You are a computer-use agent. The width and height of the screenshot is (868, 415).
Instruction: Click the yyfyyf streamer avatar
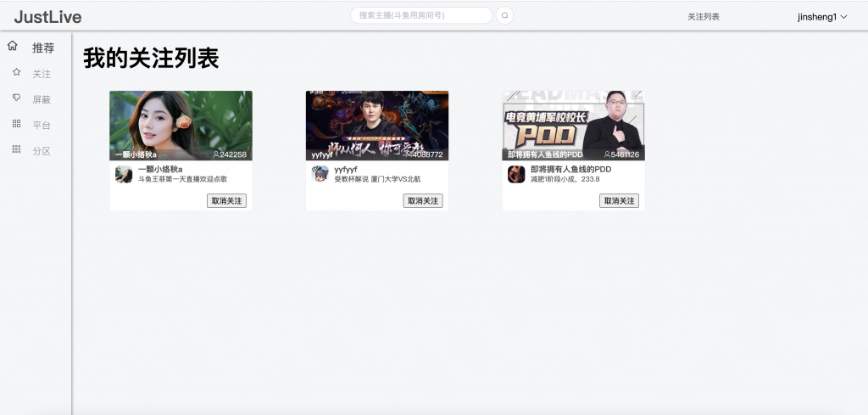[x=320, y=174]
